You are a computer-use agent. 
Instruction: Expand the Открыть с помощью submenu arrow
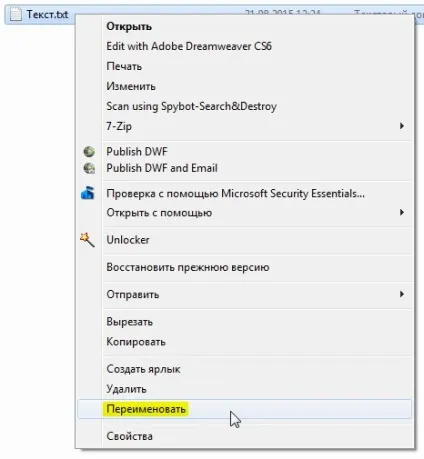[402, 212]
